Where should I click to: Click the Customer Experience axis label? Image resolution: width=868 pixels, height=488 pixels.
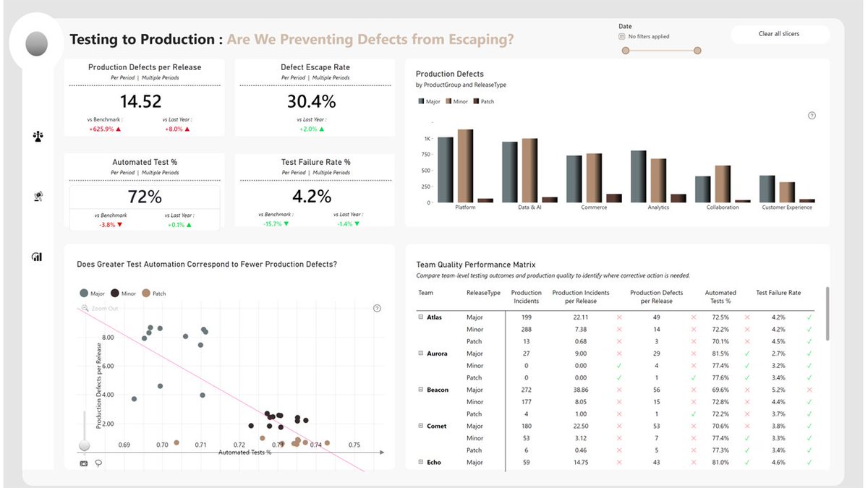click(787, 207)
